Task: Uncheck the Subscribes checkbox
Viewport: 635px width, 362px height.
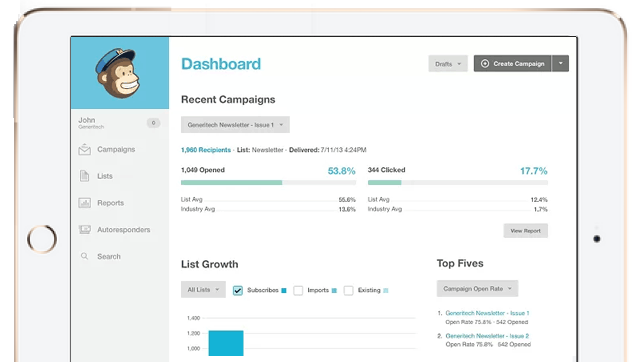Action: click(238, 290)
